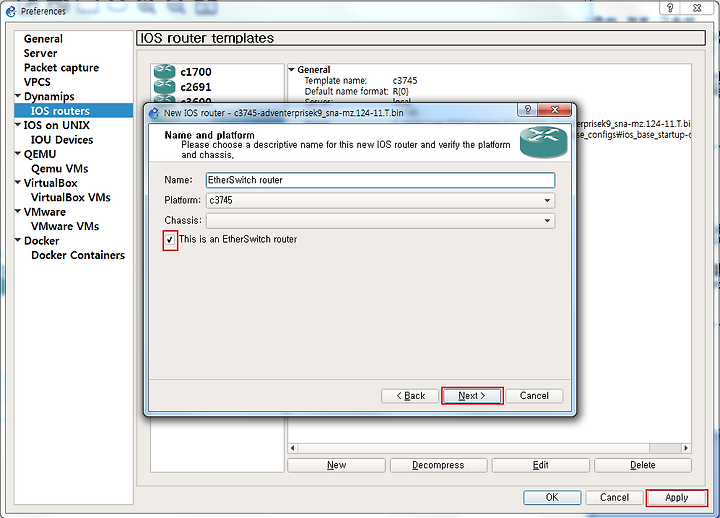Click the Back button in wizard

[x=410, y=396]
